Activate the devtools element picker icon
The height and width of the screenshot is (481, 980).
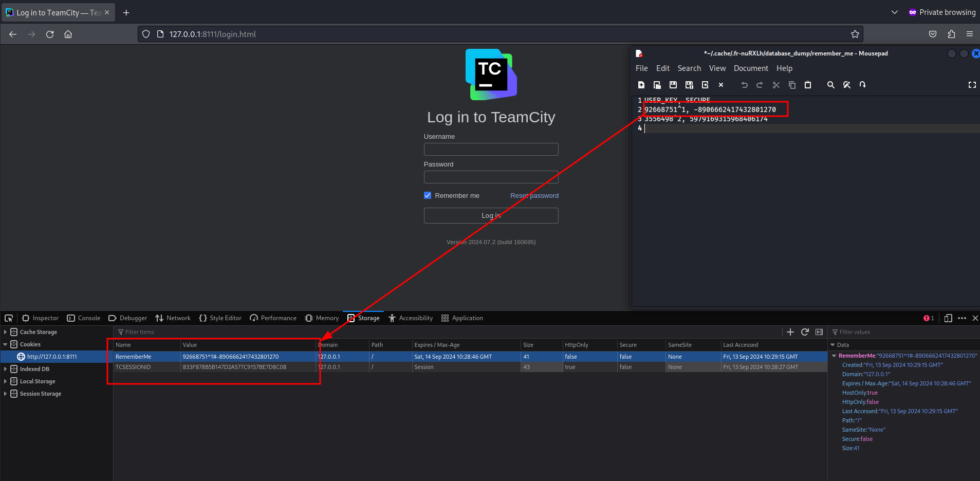(9, 318)
